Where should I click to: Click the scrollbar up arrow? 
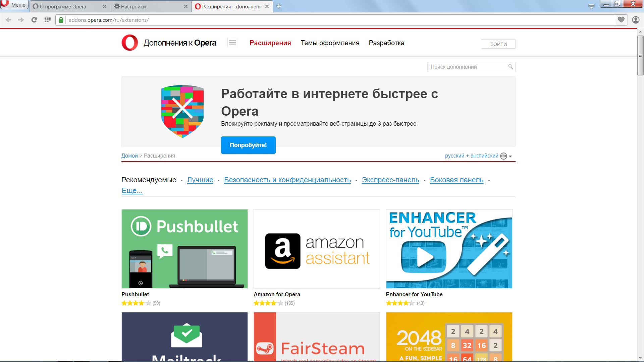tap(640, 32)
